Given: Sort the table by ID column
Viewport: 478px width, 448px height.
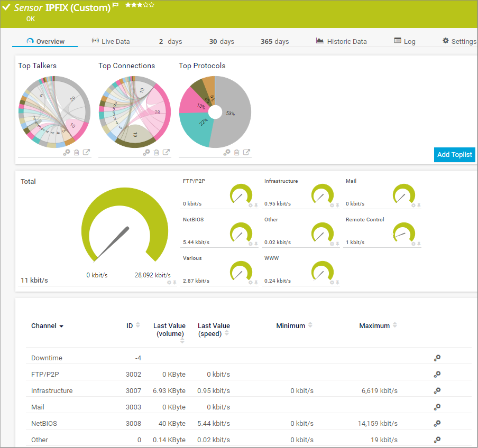Looking at the screenshot, I should tap(138, 325).
